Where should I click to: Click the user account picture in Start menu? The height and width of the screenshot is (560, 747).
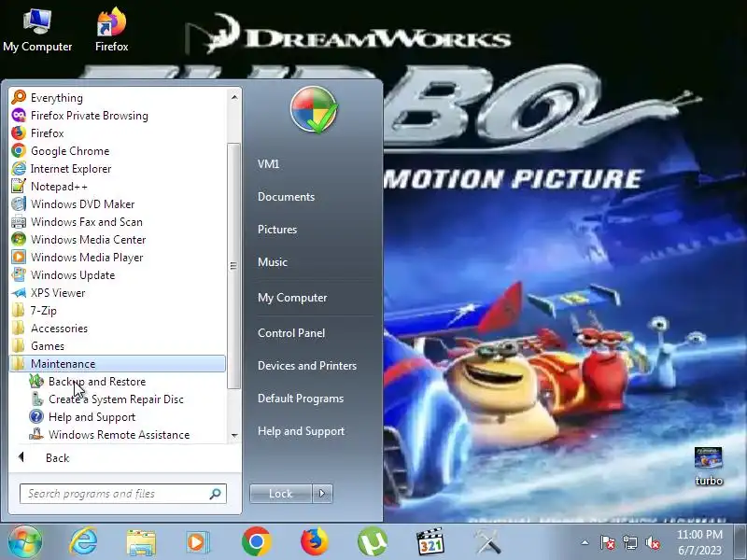point(314,109)
